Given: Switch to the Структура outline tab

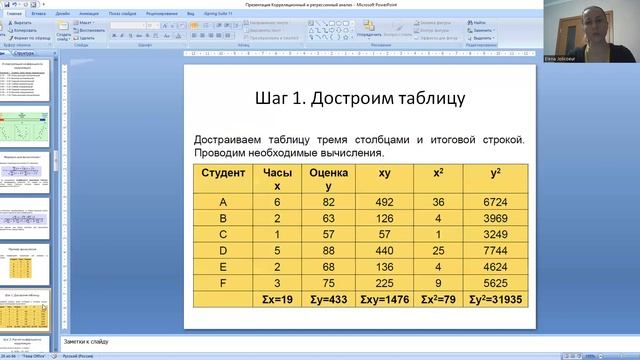Looking at the screenshot, I should tap(24, 53).
